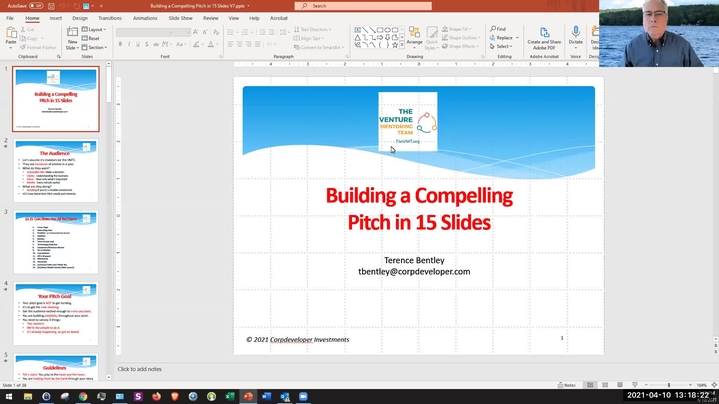Switch to Slide Sorter view in status bar
The image size is (719, 404).
point(605,385)
